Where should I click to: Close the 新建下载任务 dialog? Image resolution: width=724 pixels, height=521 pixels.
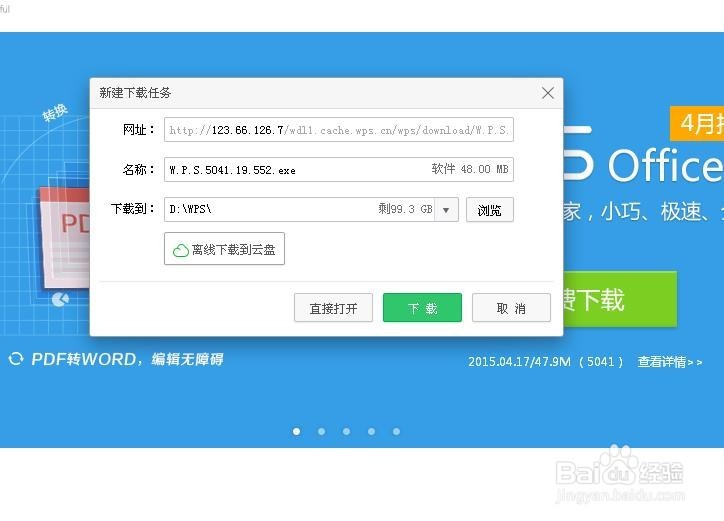[548, 93]
